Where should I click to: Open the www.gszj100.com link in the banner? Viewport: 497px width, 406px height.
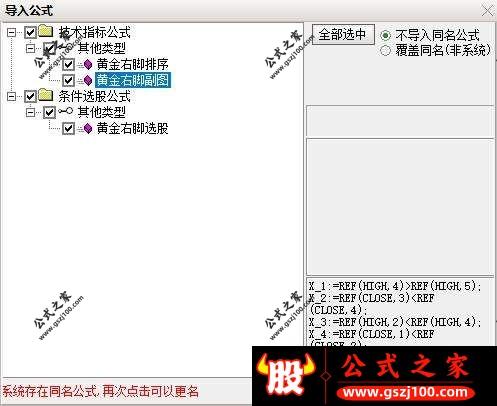[405, 392]
